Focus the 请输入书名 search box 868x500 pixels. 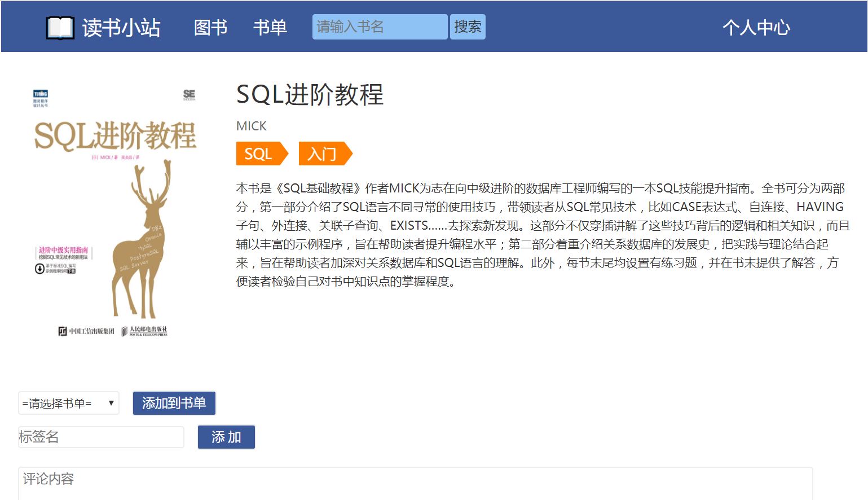tap(380, 27)
